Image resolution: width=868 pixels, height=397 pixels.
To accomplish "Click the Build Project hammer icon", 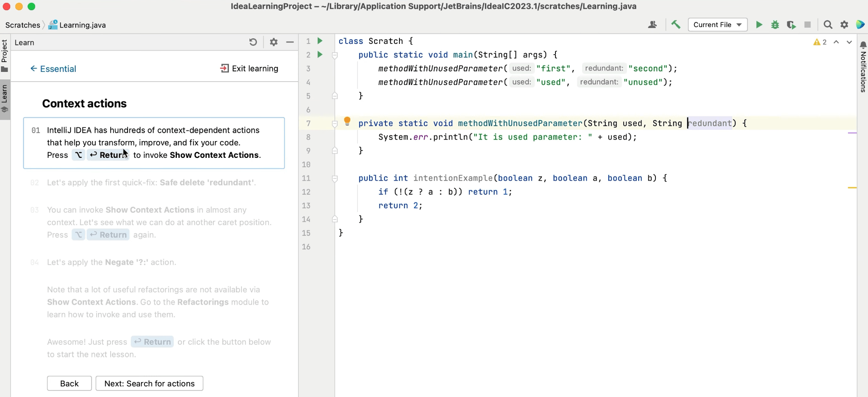I will click(676, 25).
